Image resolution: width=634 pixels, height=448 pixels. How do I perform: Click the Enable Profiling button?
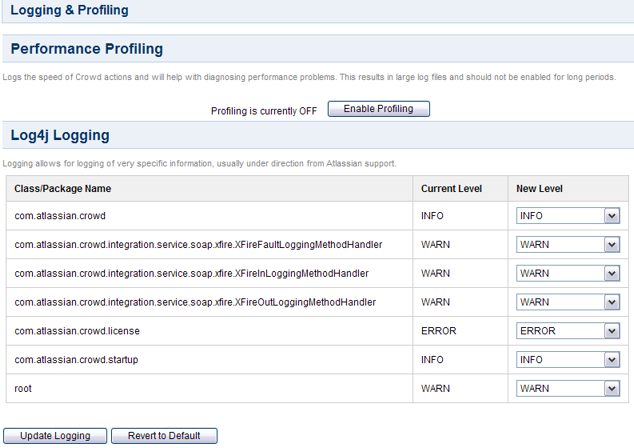(x=378, y=109)
